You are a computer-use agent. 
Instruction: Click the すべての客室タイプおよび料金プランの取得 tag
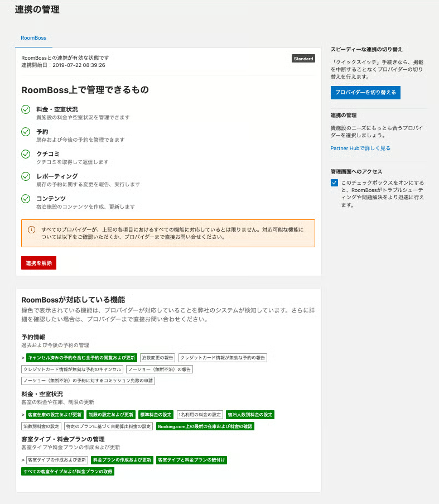coord(67,472)
